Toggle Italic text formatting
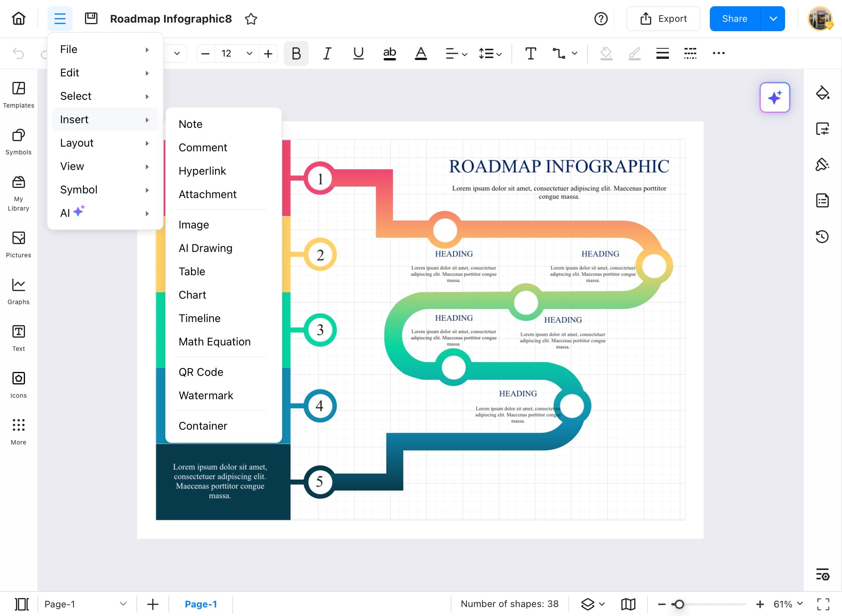The image size is (842, 616). pos(327,53)
